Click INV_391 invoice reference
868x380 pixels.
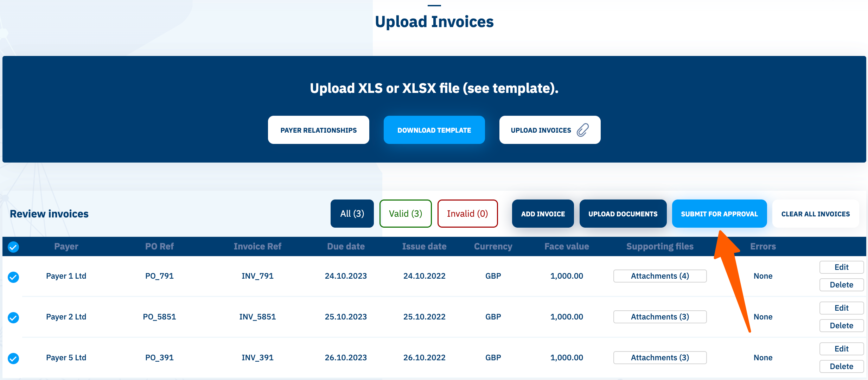coord(257,357)
